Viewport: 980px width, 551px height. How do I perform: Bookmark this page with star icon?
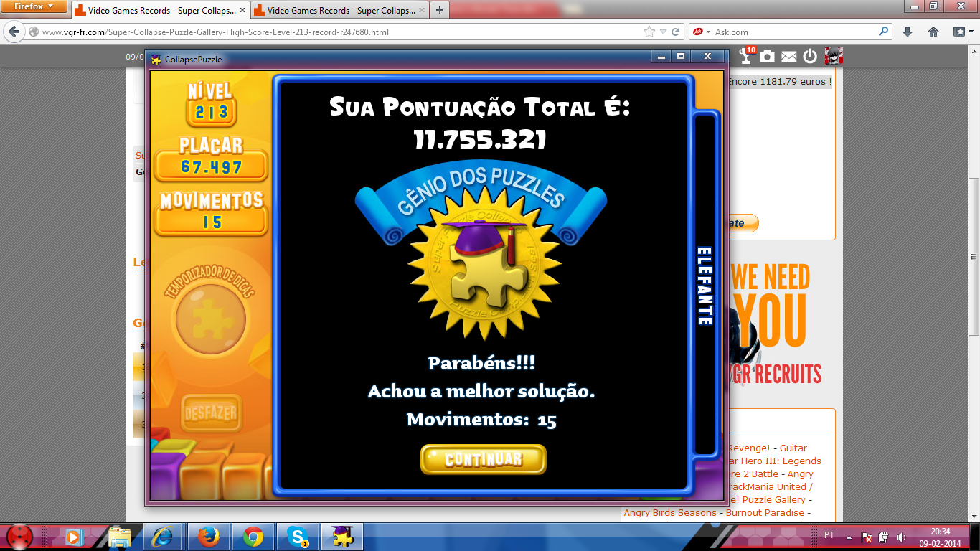click(x=649, y=32)
